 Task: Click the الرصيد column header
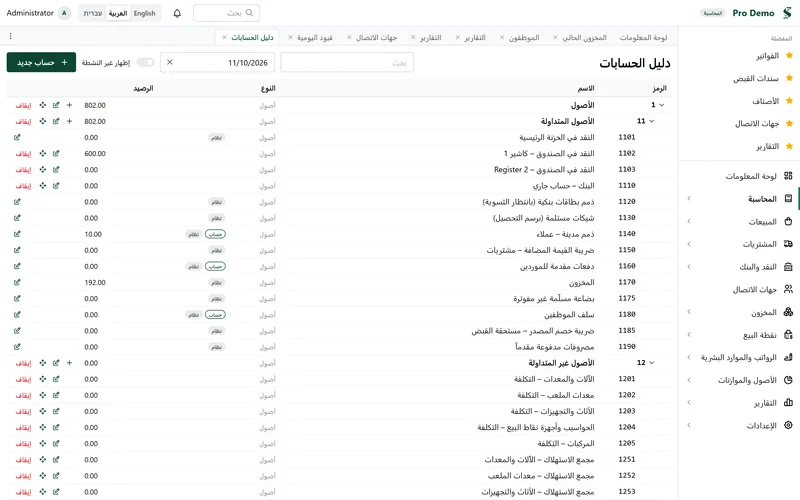pyautogui.click(x=143, y=88)
